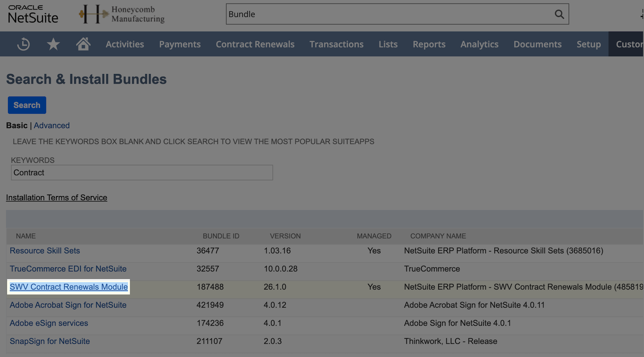
Task: Open the Recent Records clock icon
Action: [x=24, y=44]
